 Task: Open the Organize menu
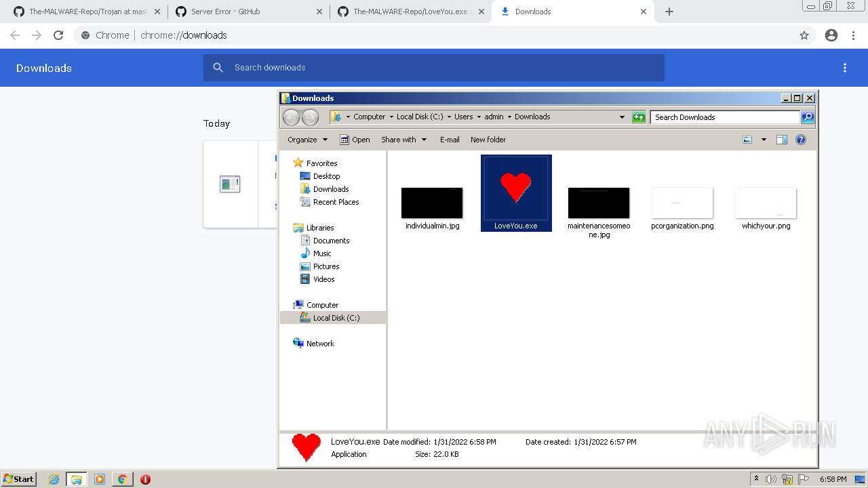click(307, 140)
